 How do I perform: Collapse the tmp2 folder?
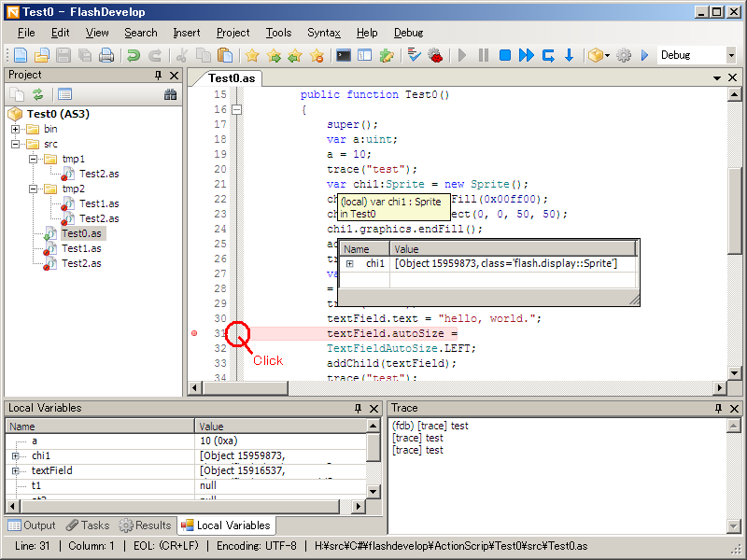point(33,189)
